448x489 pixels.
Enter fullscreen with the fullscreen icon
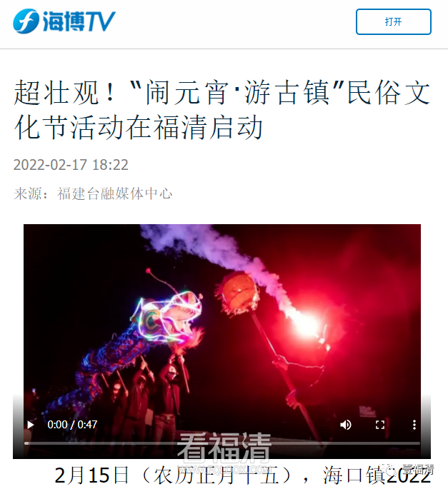(379, 425)
